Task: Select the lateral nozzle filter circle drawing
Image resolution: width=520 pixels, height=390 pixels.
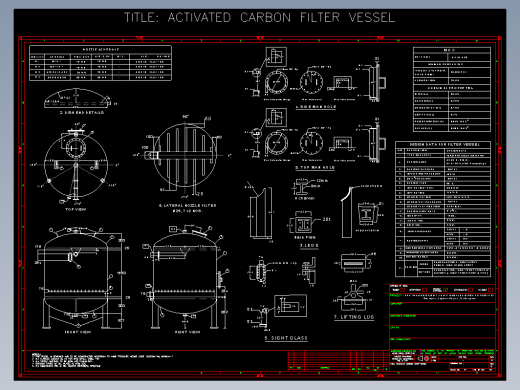Action: point(185,155)
